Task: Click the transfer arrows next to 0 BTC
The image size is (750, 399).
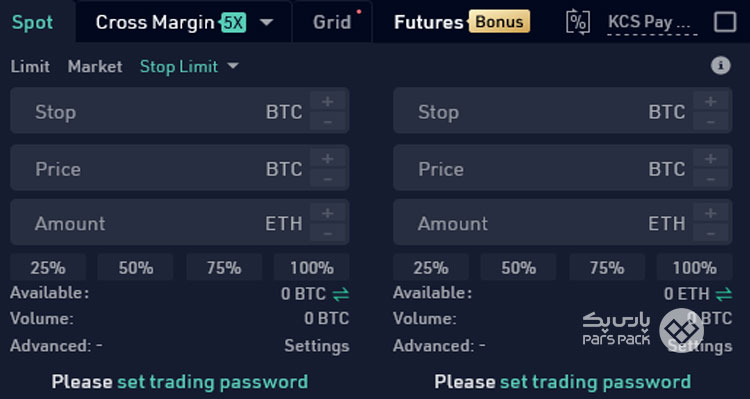Action: pyautogui.click(x=341, y=294)
